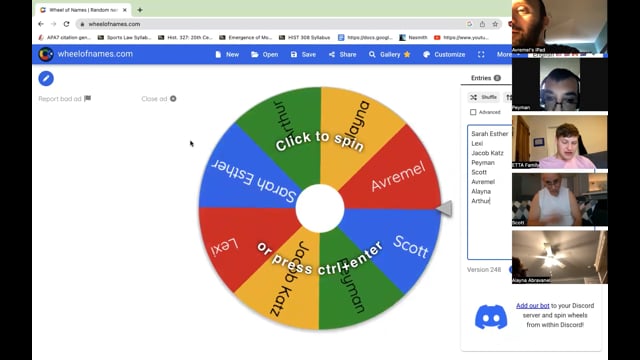The height and width of the screenshot is (360, 640).
Task: Click the Add our bot Discord link
Action: click(532, 305)
